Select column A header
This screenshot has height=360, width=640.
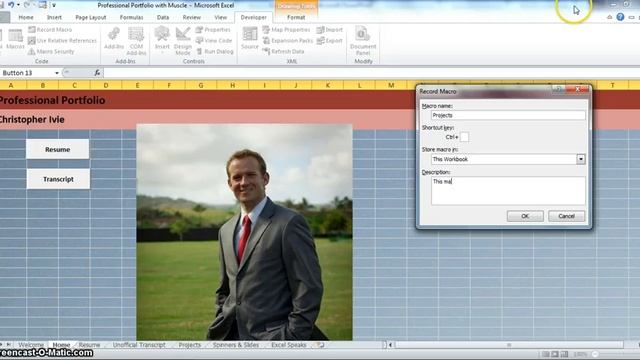click(x=11, y=85)
